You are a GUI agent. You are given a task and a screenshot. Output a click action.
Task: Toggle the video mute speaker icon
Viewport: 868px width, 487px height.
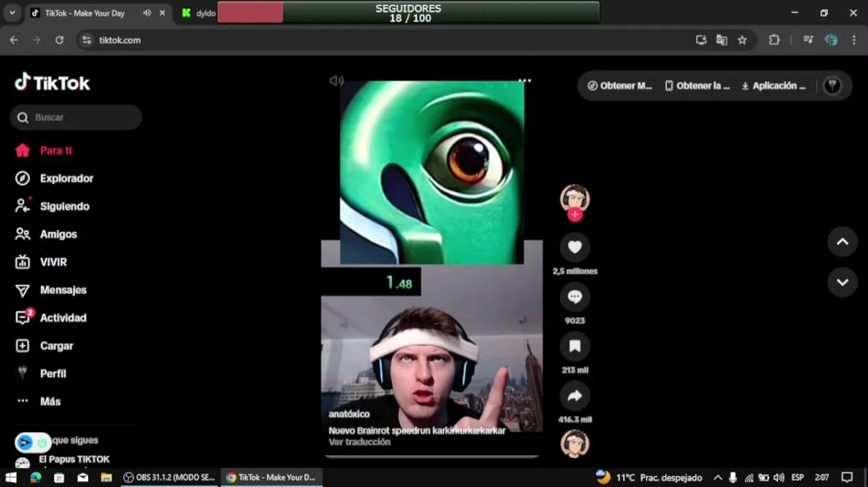click(x=336, y=80)
